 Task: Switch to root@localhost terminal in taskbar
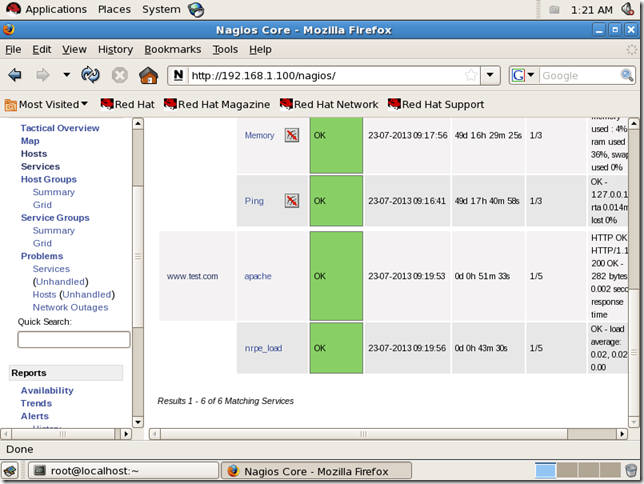click(123, 471)
